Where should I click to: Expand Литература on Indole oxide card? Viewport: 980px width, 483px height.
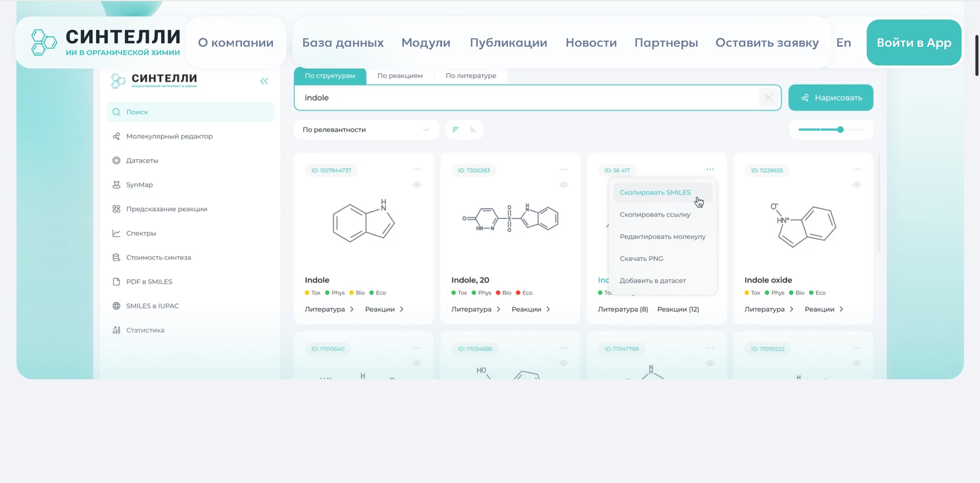(x=769, y=309)
